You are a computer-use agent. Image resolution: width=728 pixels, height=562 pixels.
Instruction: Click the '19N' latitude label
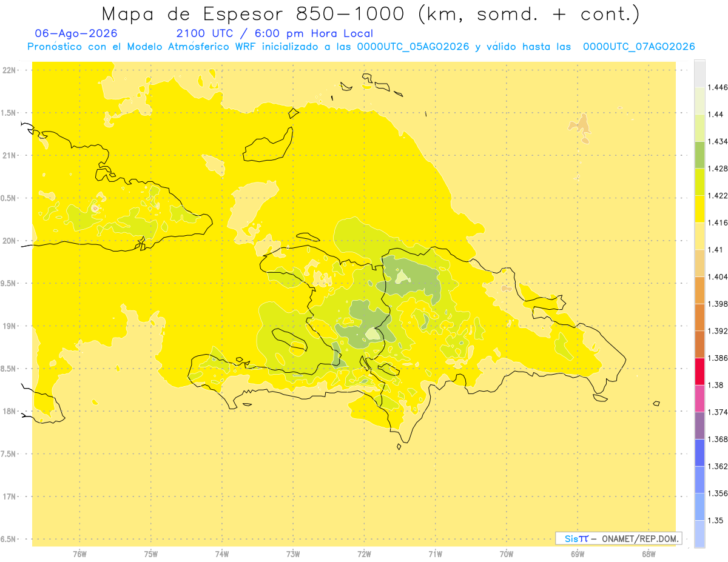[x=9, y=326]
